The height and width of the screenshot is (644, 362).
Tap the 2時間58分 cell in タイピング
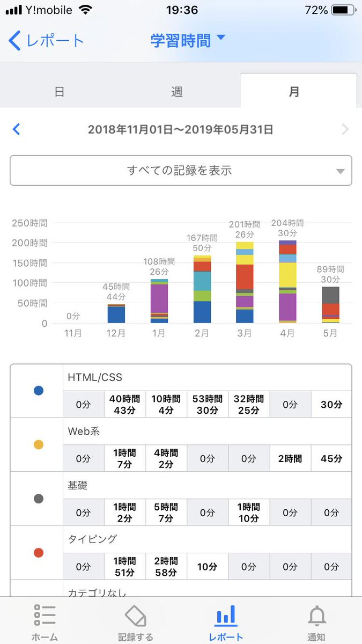[x=166, y=566]
